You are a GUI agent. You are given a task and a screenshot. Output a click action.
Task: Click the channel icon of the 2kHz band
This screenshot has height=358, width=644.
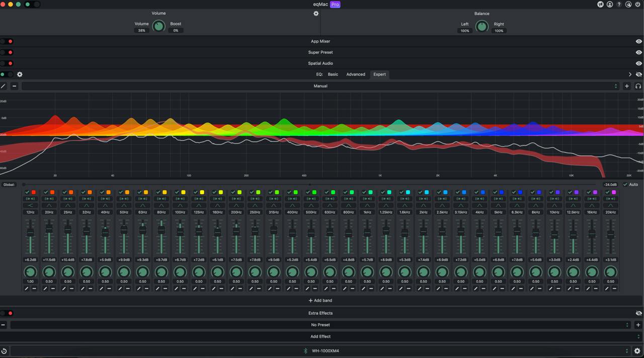coord(424,199)
